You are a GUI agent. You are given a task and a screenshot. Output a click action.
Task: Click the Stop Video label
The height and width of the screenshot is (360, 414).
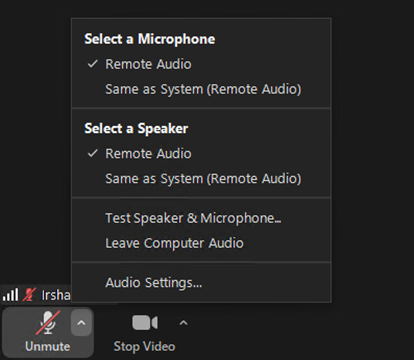click(x=144, y=346)
